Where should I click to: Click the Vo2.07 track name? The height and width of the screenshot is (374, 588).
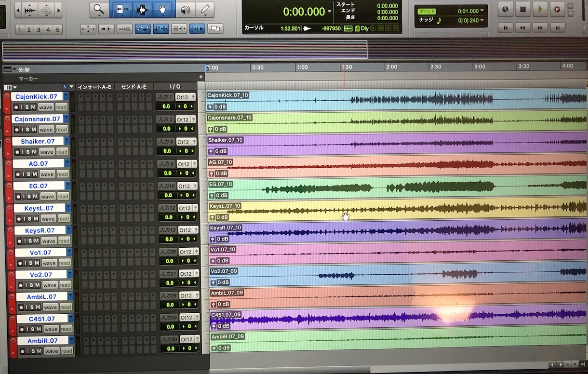pos(41,275)
